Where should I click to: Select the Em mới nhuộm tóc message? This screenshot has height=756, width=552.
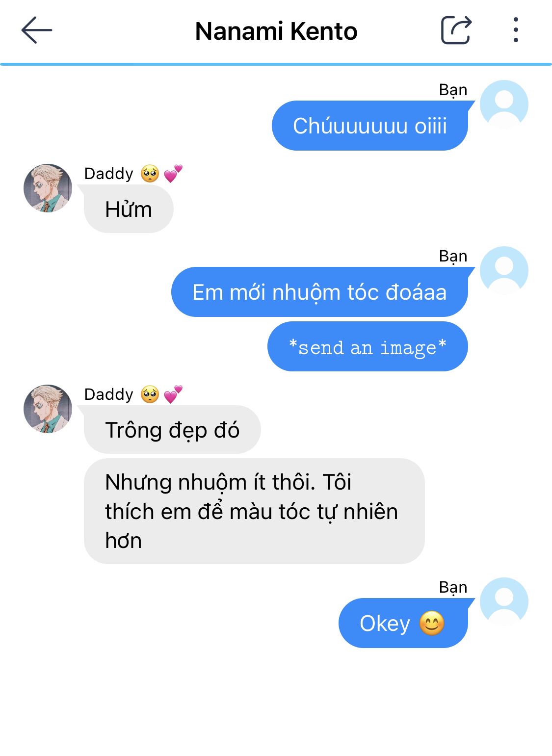click(x=319, y=292)
